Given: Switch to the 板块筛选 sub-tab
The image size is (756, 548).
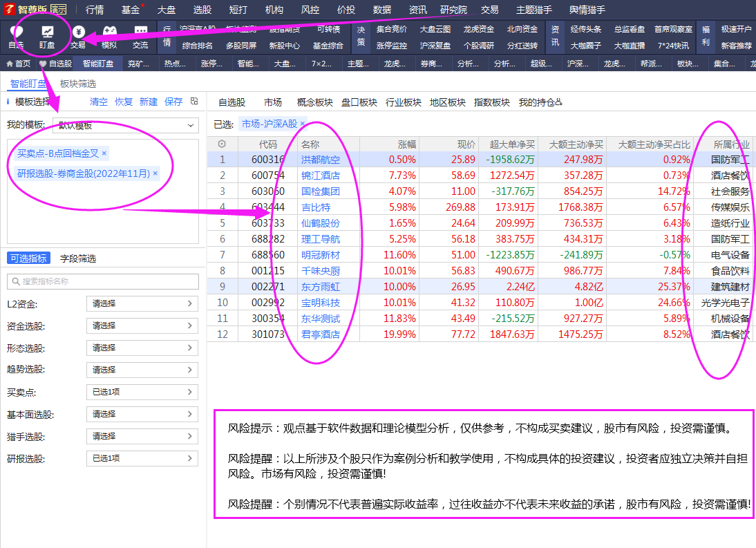Looking at the screenshot, I should pyautogui.click(x=78, y=84).
